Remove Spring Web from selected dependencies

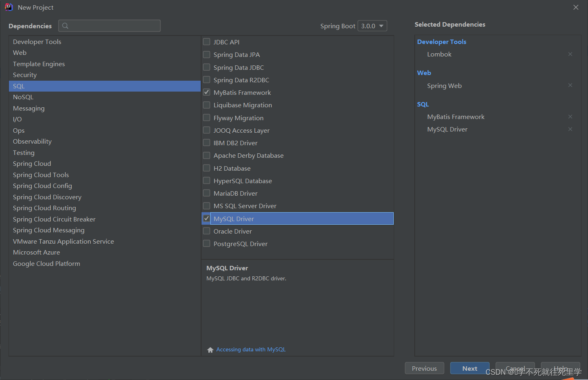[570, 85]
